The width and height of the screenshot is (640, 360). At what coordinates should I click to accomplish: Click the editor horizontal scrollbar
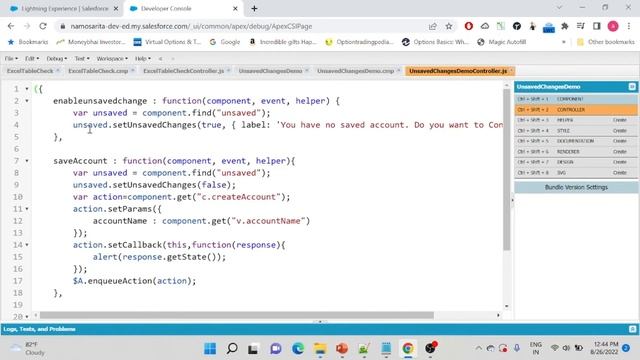point(237,315)
